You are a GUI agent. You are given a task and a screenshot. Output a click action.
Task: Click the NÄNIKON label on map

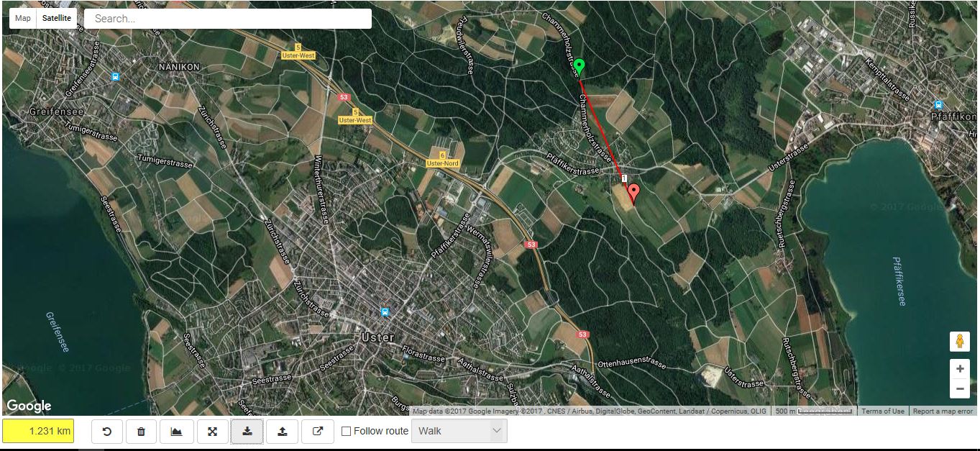(x=180, y=66)
